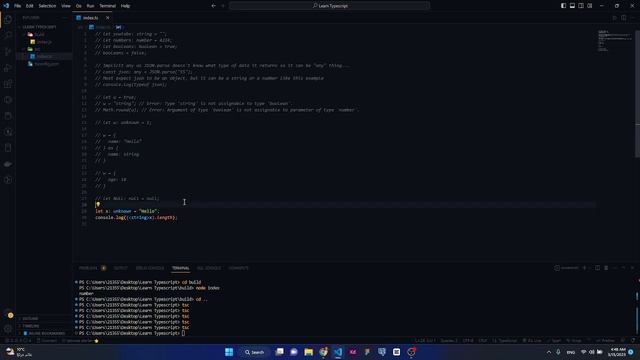Open the Source Control view

[8, 51]
